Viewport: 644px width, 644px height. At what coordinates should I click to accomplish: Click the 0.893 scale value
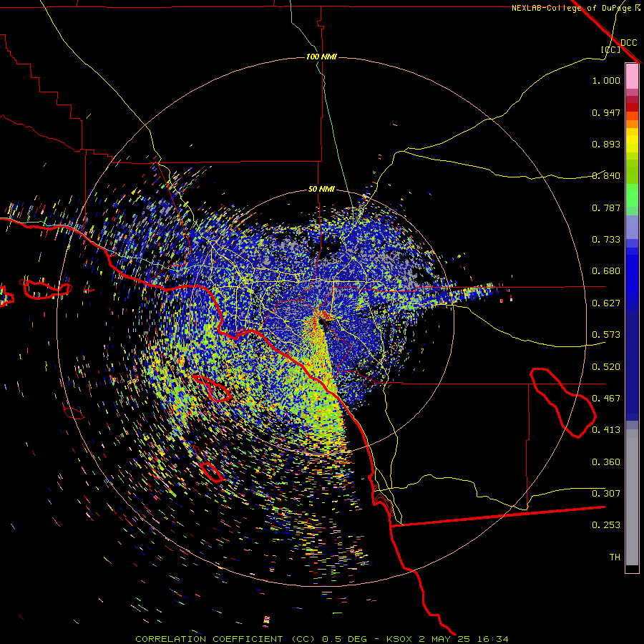tap(606, 144)
